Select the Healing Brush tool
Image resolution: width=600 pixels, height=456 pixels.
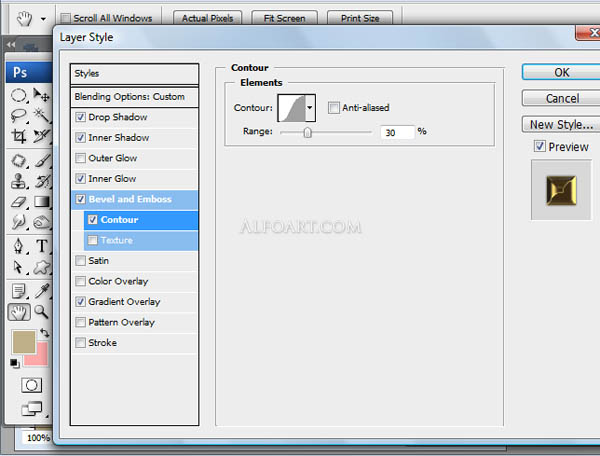(x=18, y=161)
